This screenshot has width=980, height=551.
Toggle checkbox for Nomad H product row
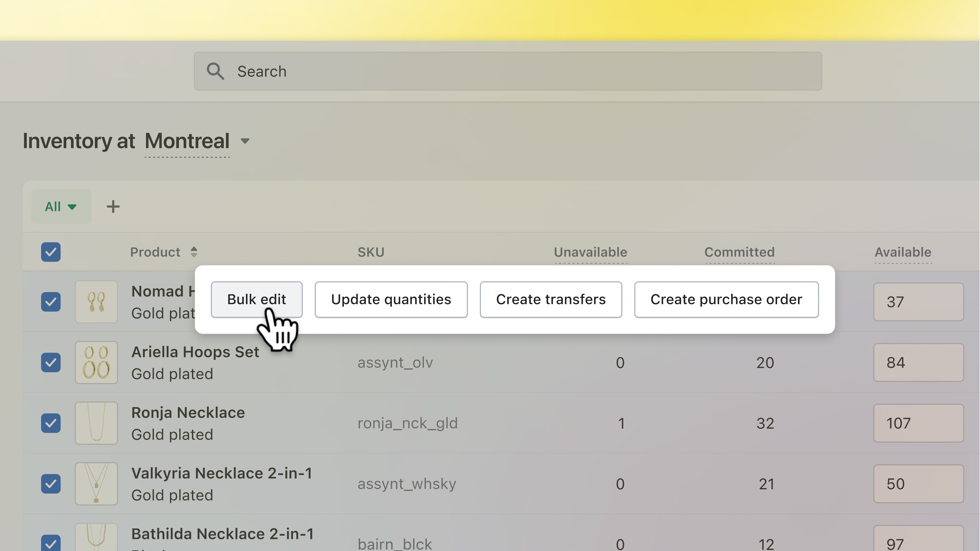coord(51,302)
